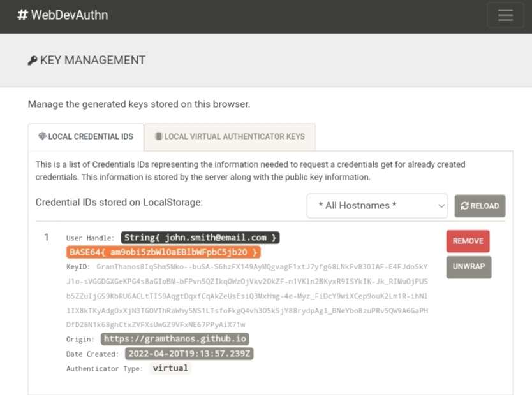The height and width of the screenshot is (395, 532).
Task: Click the credential row number 1
Action: (47, 237)
